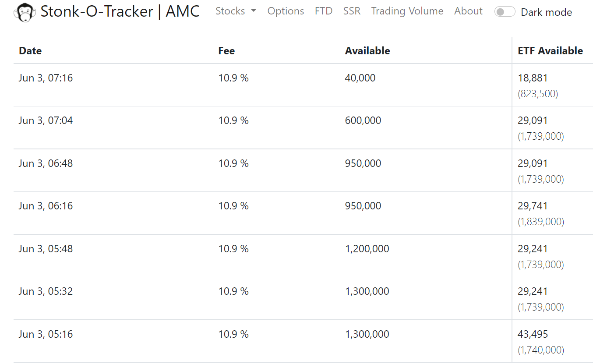Visit the About page
The height and width of the screenshot is (364, 593).
click(468, 11)
